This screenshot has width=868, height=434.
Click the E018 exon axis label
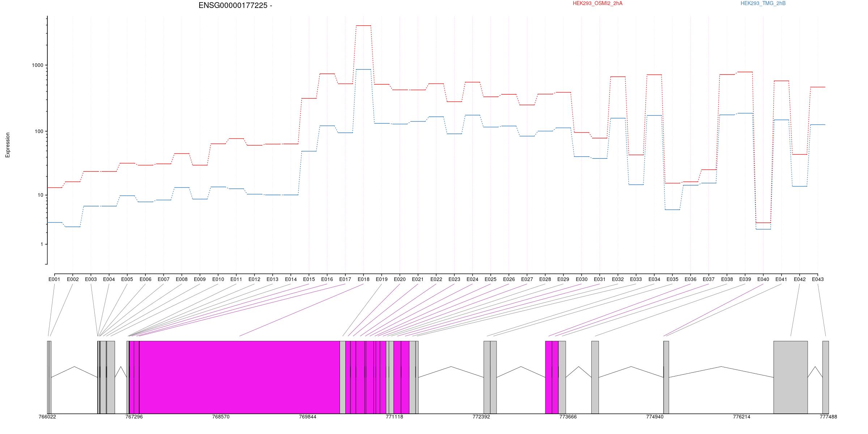[x=363, y=279]
